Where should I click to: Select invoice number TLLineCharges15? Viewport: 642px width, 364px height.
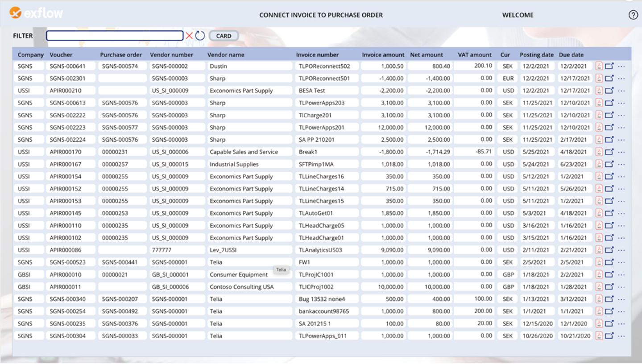click(327, 201)
